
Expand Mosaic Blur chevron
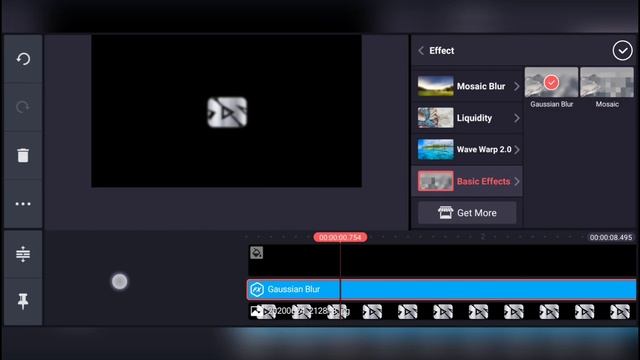click(517, 86)
